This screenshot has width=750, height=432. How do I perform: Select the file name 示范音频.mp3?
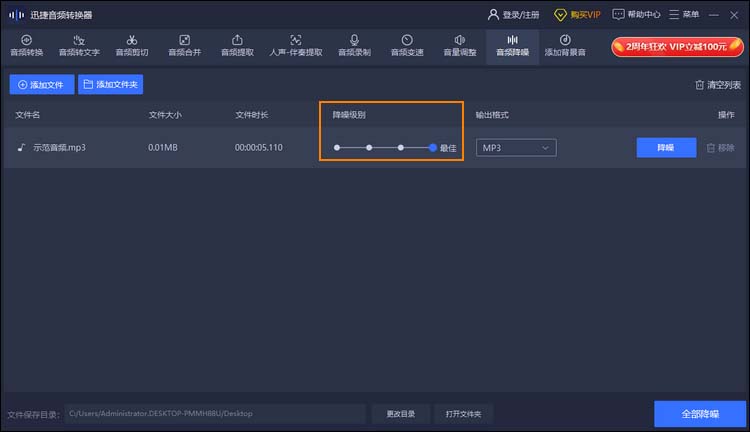(x=59, y=147)
